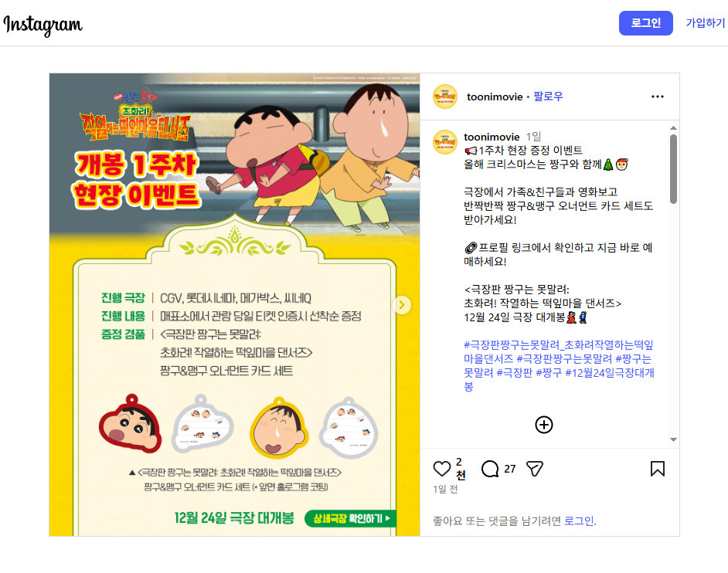The width and height of the screenshot is (728, 573).
Task: Open the 가입하기 sign-up link
Action: [706, 22]
